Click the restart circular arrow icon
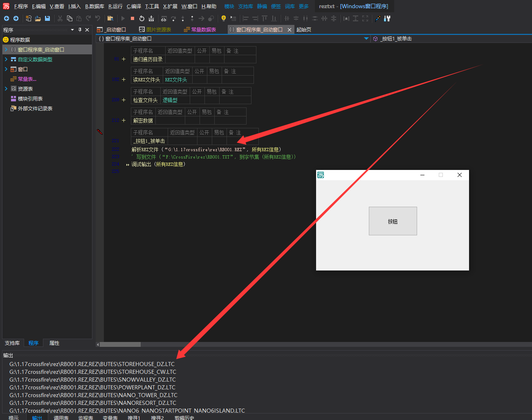The width and height of the screenshot is (532, 420). pyautogui.click(x=142, y=18)
